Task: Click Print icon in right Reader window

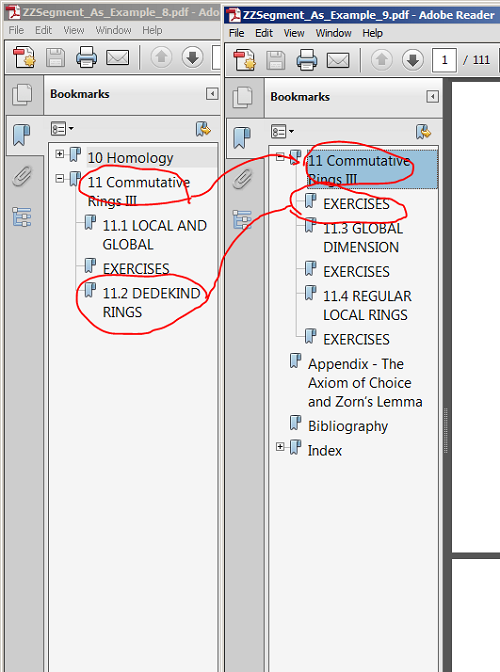Action: point(307,60)
